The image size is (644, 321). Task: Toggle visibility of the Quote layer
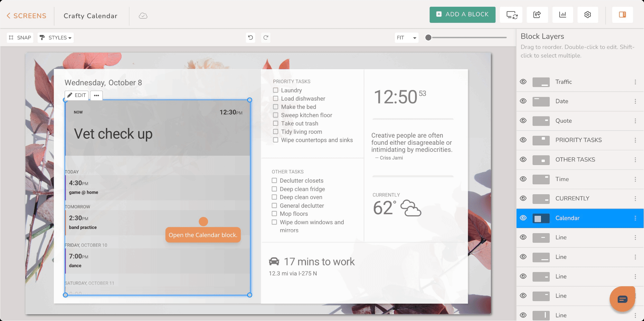click(x=523, y=121)
